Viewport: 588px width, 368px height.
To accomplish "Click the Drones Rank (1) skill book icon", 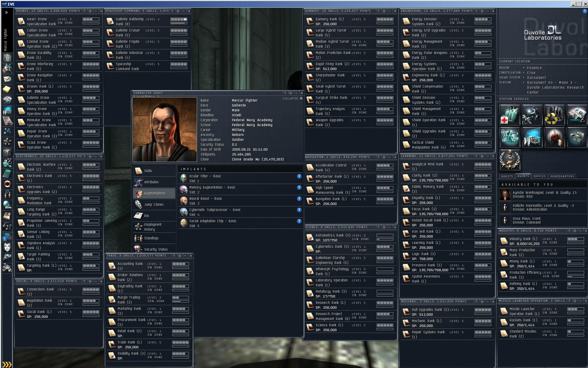I will pyautogui.click(x=21, y=89).
